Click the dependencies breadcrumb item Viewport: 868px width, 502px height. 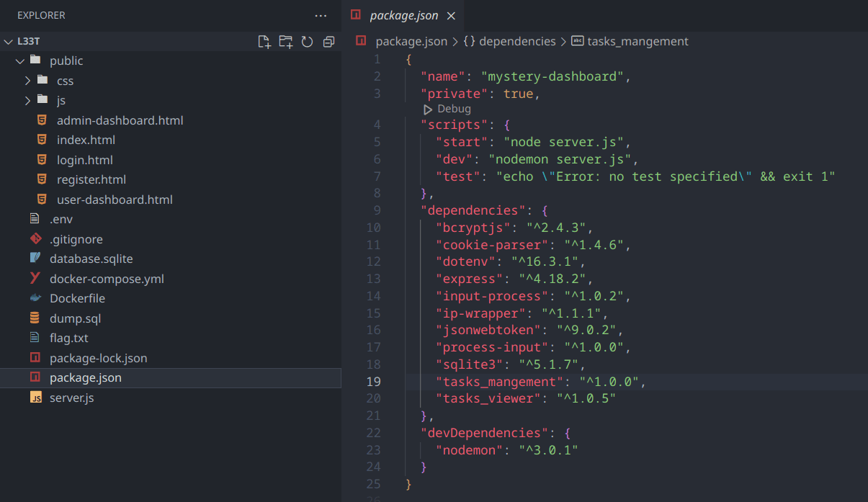tap(516, 42)
